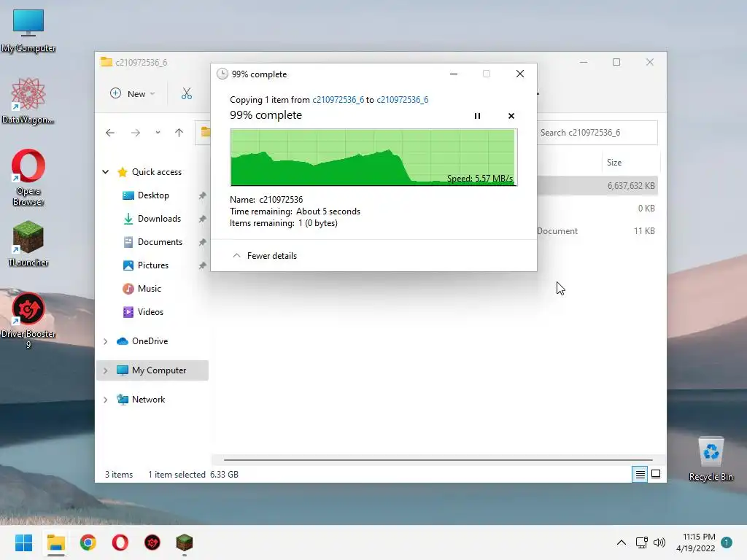Minimize the 99% complete copy dialog
Viewport: 747px width, 560px height.
pyautogui.click(x=454, y=74)
